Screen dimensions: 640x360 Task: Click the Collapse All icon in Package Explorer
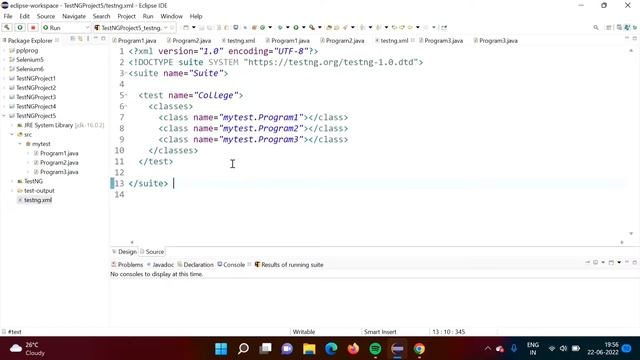[73, 39]
